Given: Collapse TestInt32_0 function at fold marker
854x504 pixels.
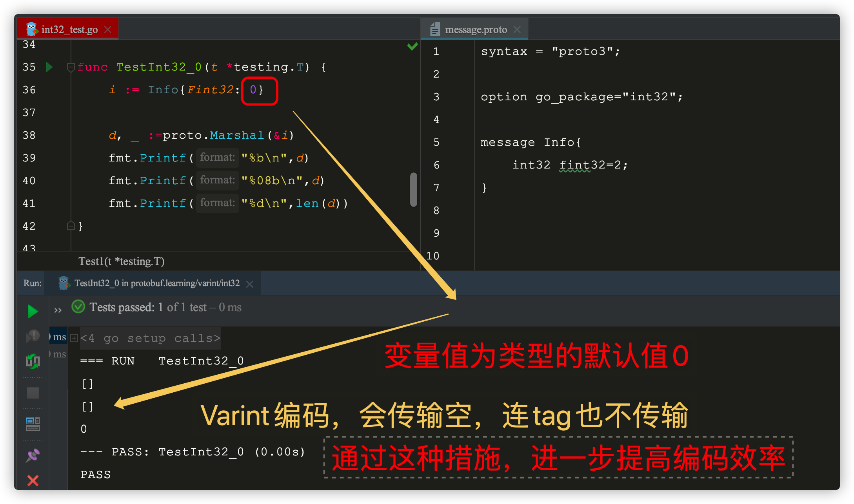Looking at the screenshot, I should 71,67.
